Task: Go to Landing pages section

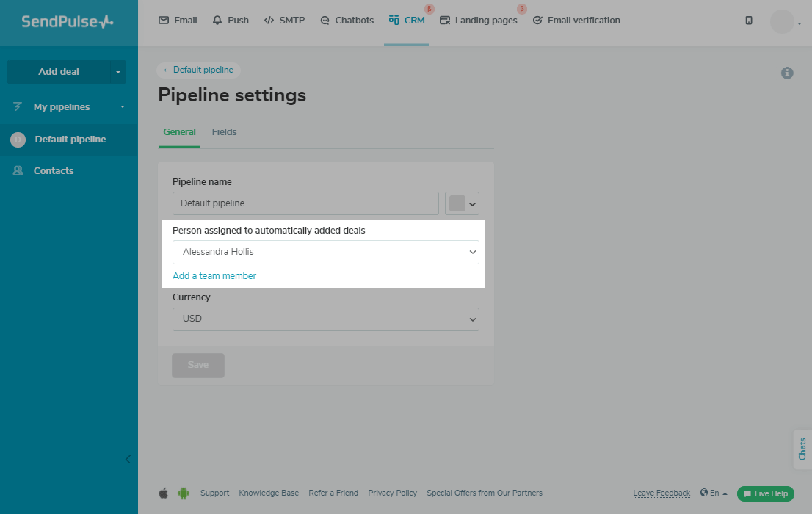Action: pyautogui.click(x=478, y=21)
